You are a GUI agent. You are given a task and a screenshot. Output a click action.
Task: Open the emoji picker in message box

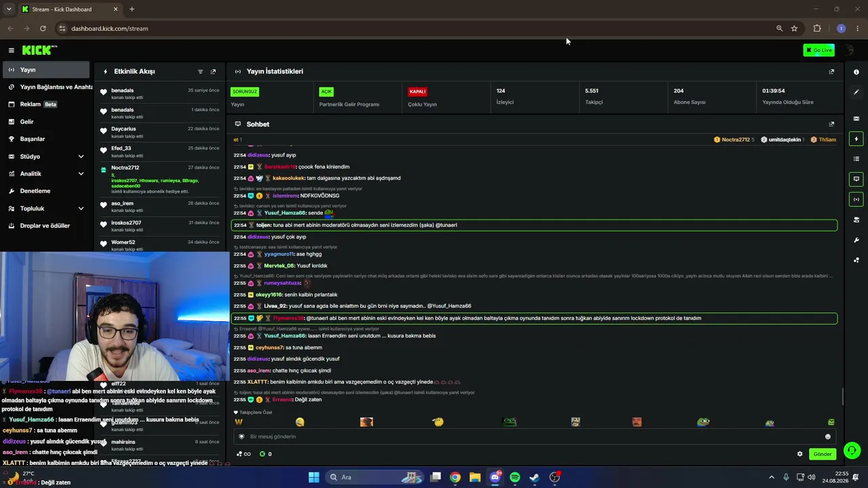[827, 436]
